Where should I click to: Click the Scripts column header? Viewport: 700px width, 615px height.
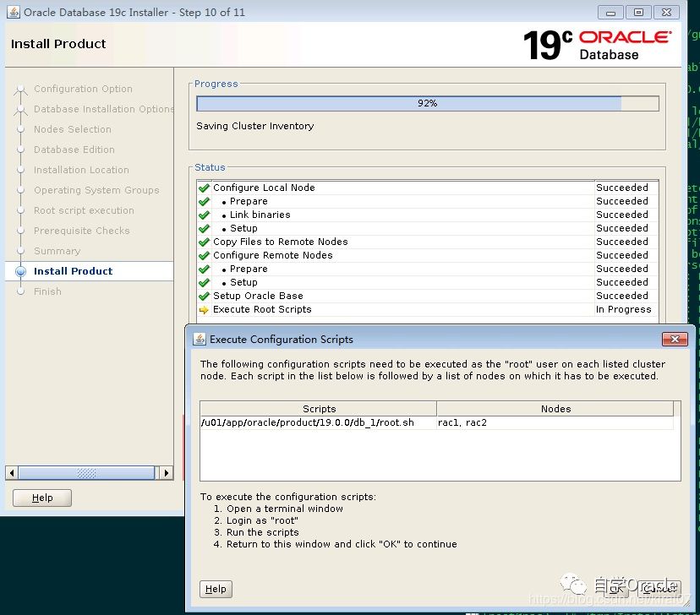point(319,409)
